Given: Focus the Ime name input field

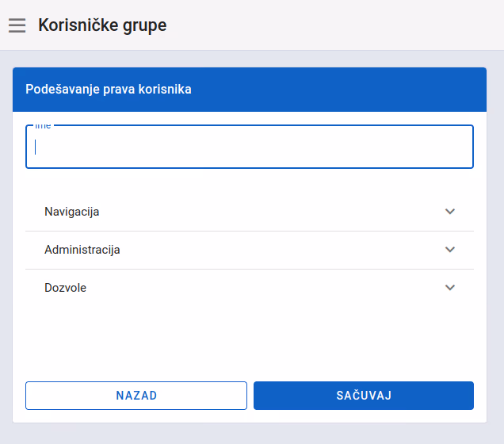Looking at the screenshot, I should point(250,147).
